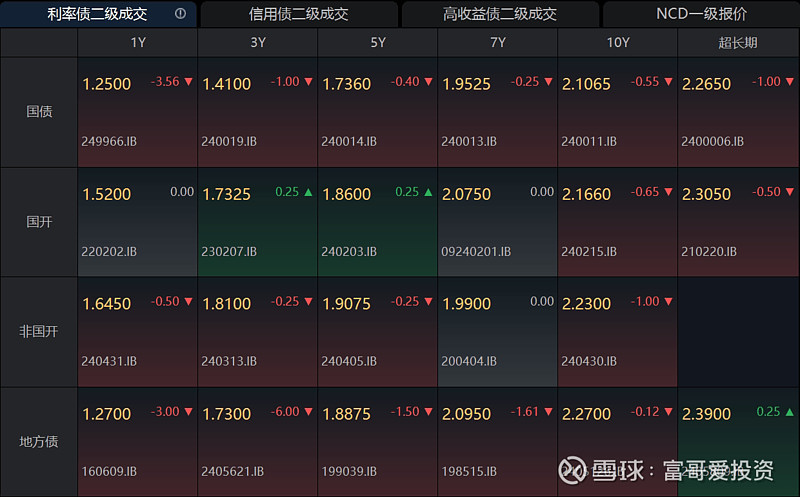Image resolution: width=800 pixels, height=497 pixels.
Task: Select the 非国开 row label
Action: tap(39, 332)
